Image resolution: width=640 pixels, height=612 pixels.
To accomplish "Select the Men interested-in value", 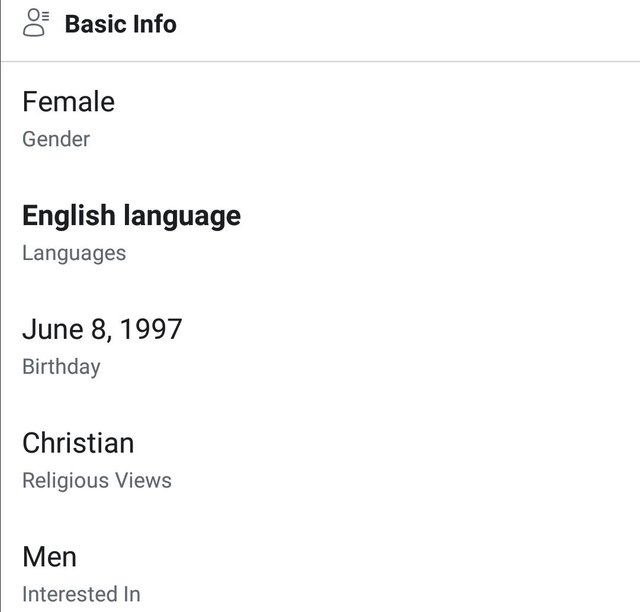I will click(x=49, y=557).
